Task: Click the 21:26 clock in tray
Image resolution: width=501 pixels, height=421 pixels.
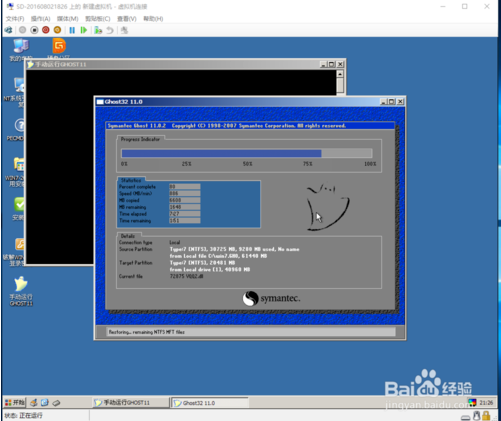Action: coord(486,402)
